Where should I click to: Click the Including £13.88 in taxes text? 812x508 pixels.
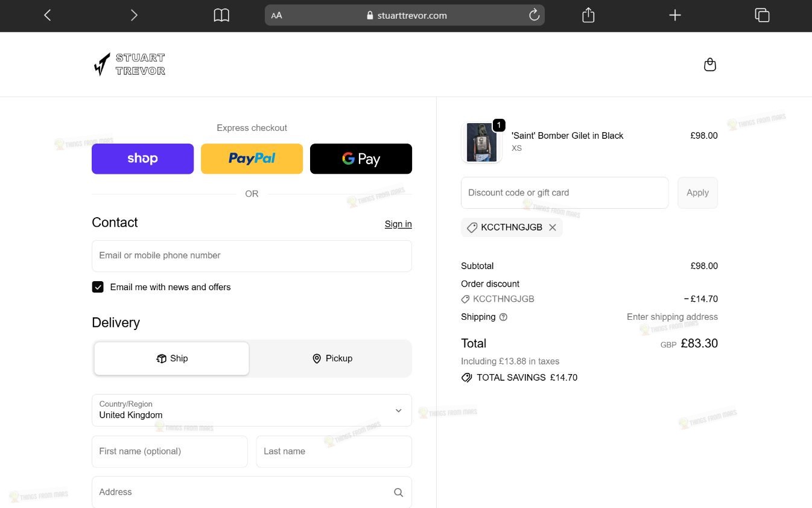pos(510,361)
